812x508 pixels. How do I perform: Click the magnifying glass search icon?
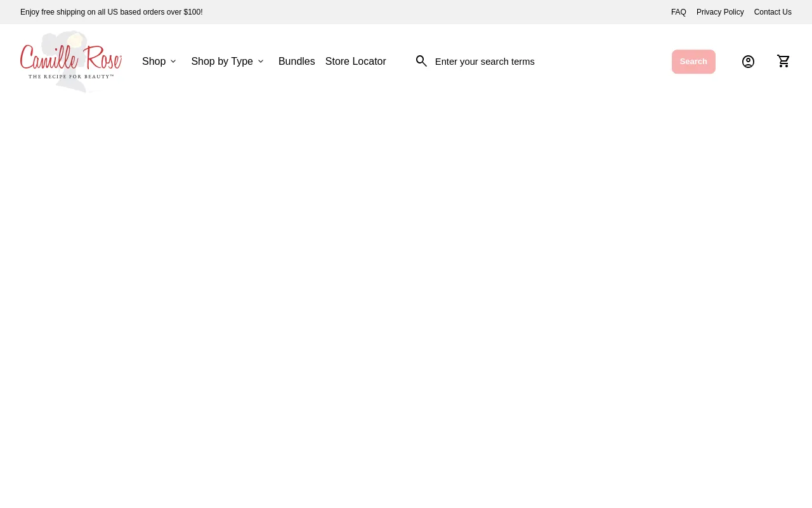[421, 62]
